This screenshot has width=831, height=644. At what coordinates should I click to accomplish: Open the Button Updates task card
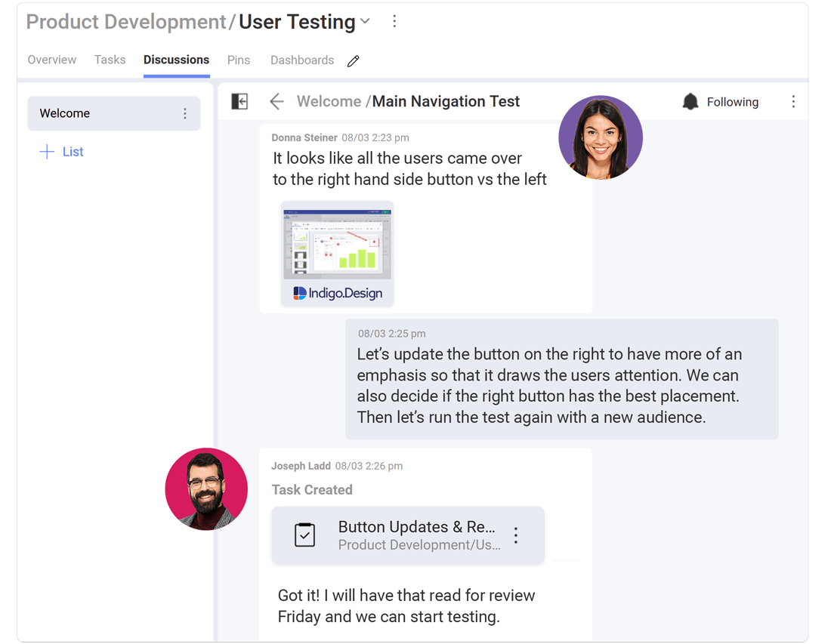[415, 535]
